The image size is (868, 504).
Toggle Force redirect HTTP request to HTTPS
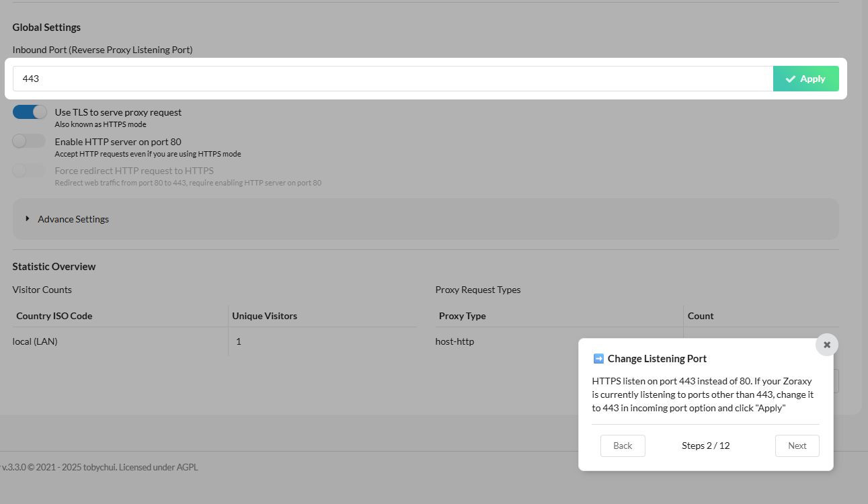[x=30, y=171]
